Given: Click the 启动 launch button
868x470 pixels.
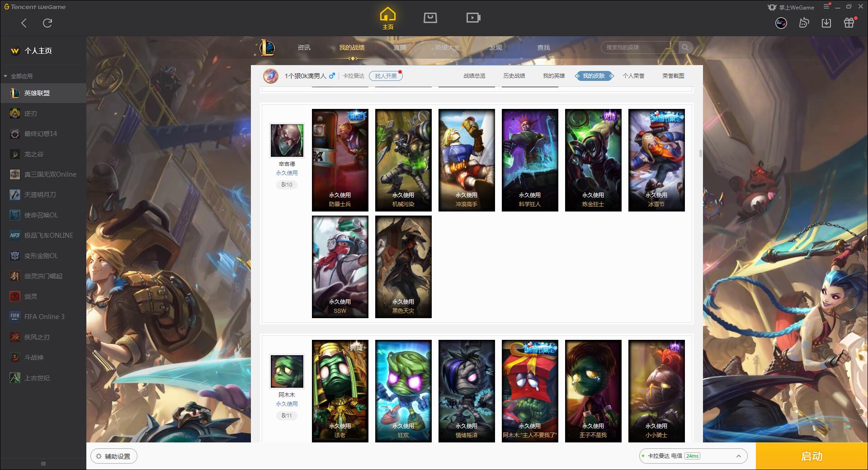Looking at the screenshot, I should [812, 456].
